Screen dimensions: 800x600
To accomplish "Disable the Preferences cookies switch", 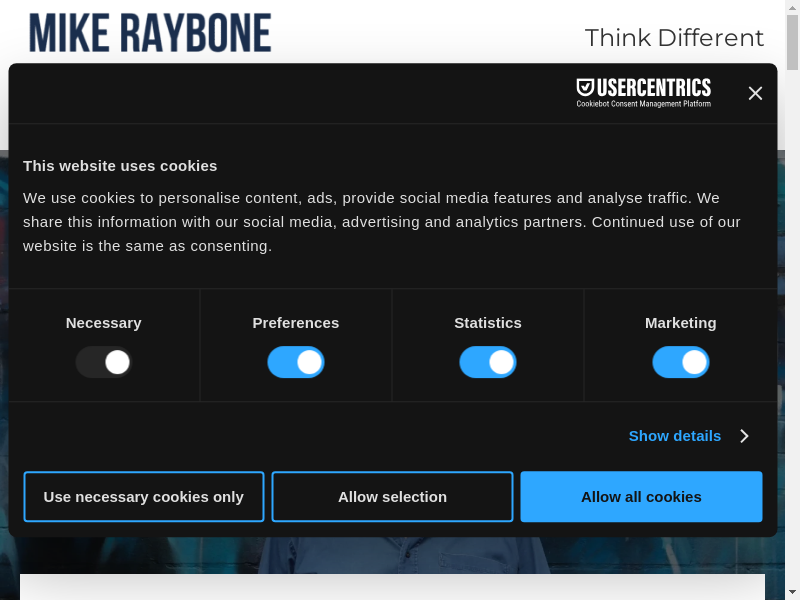I will [296, 362].
